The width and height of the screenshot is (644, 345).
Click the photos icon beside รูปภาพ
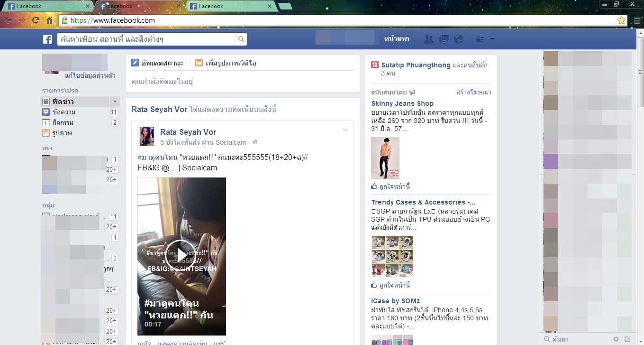46,133
